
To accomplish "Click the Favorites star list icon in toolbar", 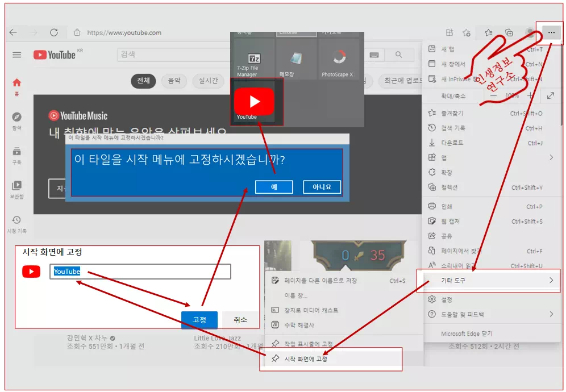I will click(488, 32).
